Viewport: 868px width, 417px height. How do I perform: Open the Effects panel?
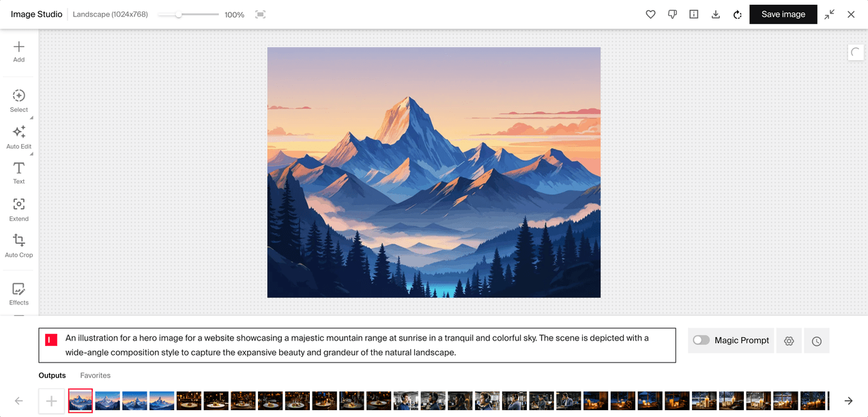coord(18,293)
